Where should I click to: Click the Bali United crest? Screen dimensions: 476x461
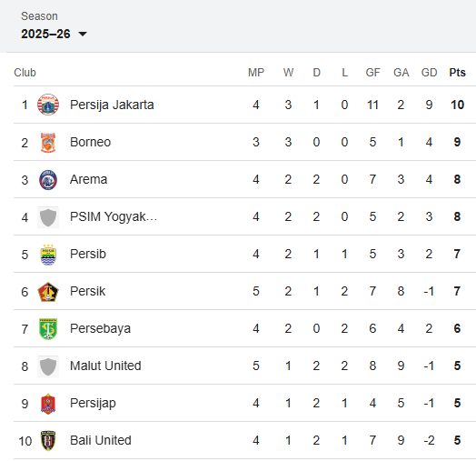[48, 441]
